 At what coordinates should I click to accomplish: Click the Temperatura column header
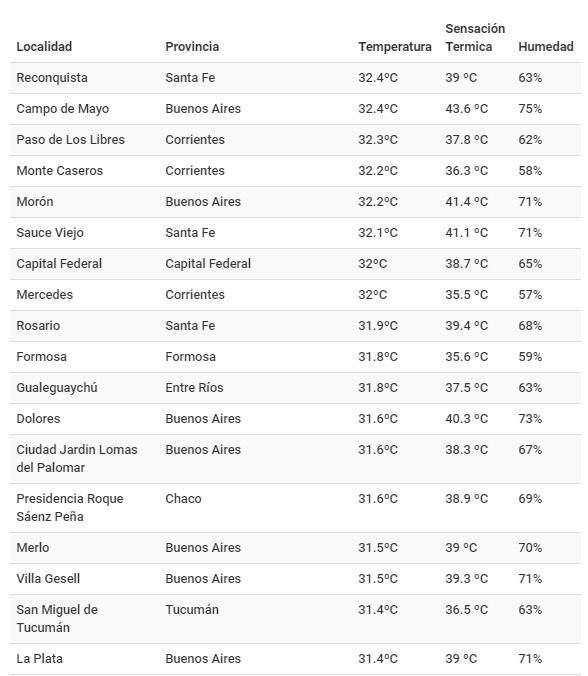394,47
